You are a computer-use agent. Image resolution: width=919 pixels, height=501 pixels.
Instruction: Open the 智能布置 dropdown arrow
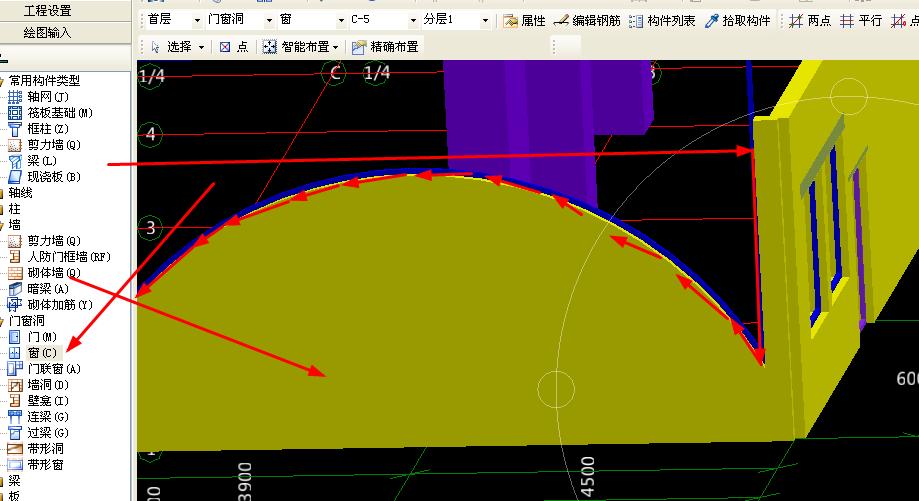(336, 47)
